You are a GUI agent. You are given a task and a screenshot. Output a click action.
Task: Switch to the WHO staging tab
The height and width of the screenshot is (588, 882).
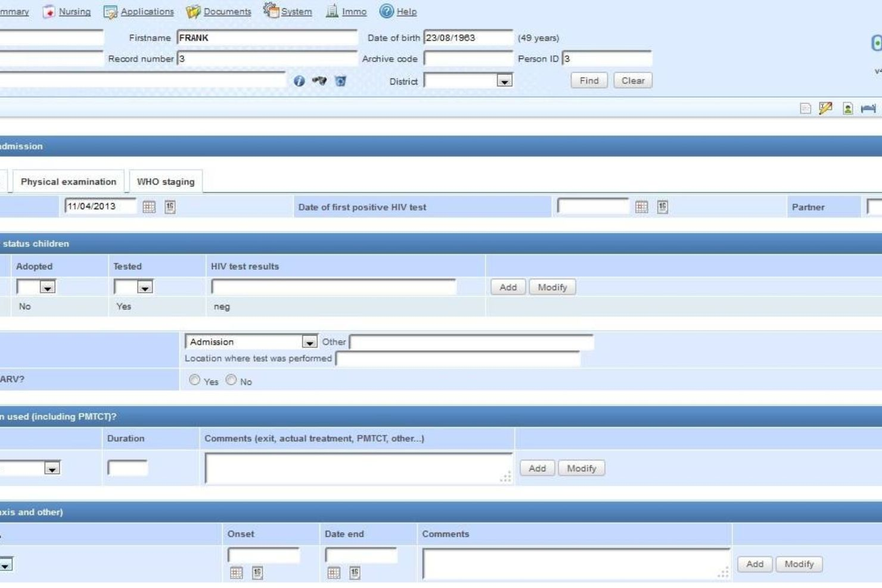166,182
